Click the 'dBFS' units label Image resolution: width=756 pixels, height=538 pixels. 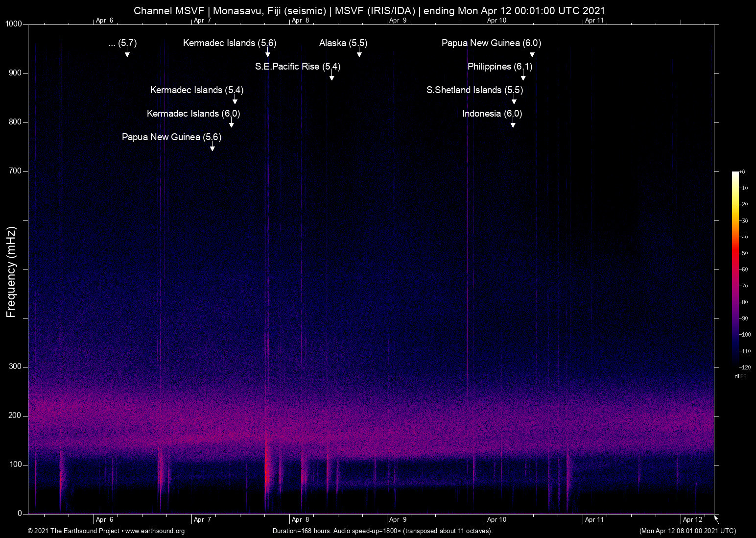pyautogui.click(x=741, y=376)
